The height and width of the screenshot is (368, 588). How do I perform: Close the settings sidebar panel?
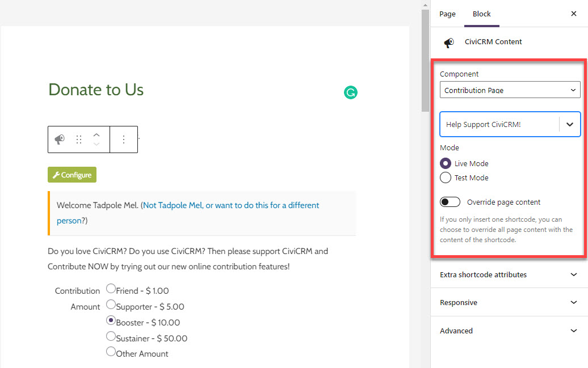(573, 14)
